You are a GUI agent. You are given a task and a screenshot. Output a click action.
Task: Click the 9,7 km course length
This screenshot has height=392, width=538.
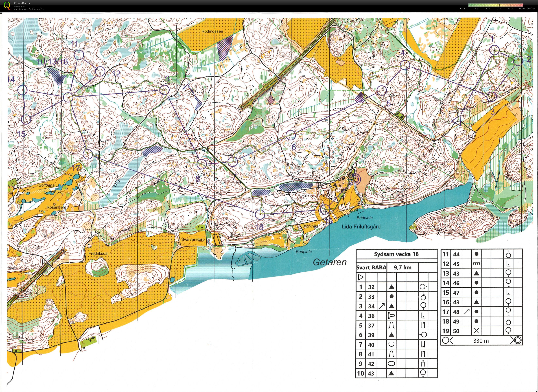point(403,268)
